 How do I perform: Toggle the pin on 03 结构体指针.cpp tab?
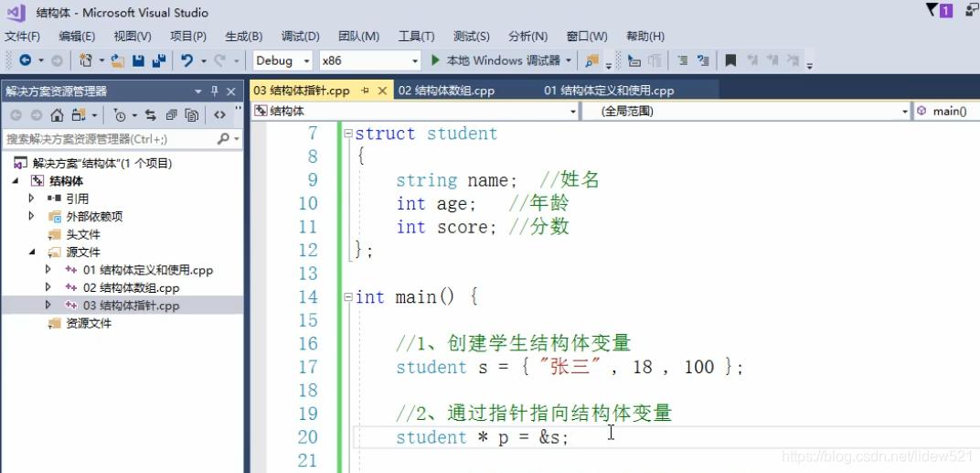[x=366, y=91]
